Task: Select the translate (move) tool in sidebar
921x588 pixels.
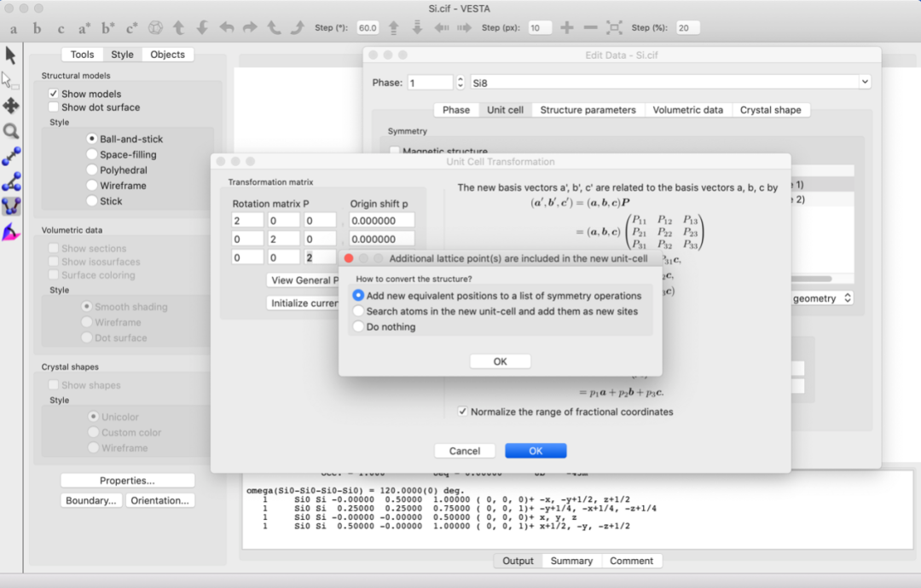Action: click(10, 106)
